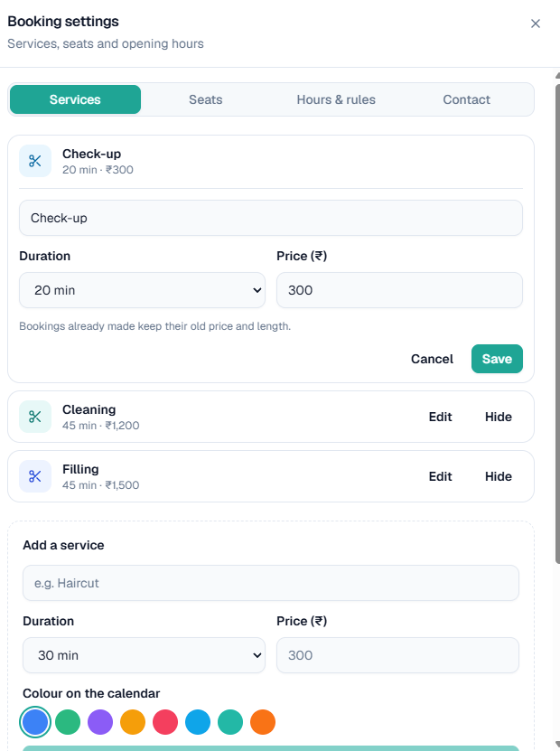Open the Hours & rules tab
Viewport: 560px width, 751px height.
336,99
